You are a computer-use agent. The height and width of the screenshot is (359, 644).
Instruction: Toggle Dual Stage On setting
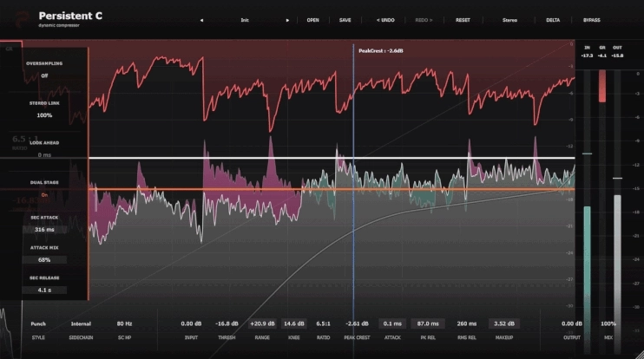tap(44, 195)
